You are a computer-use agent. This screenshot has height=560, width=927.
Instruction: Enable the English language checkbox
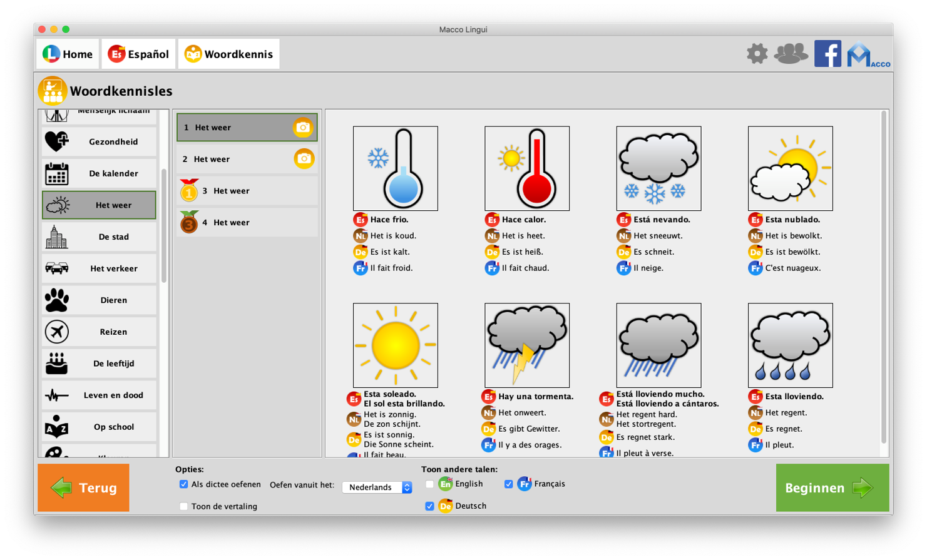(429, 484)
